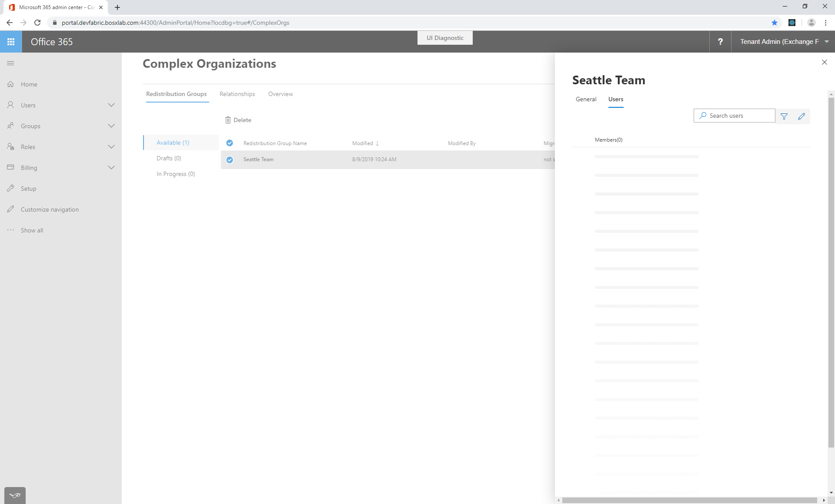
Task: Click the browser bookmark star icon
Action: (x=775, y=23)
